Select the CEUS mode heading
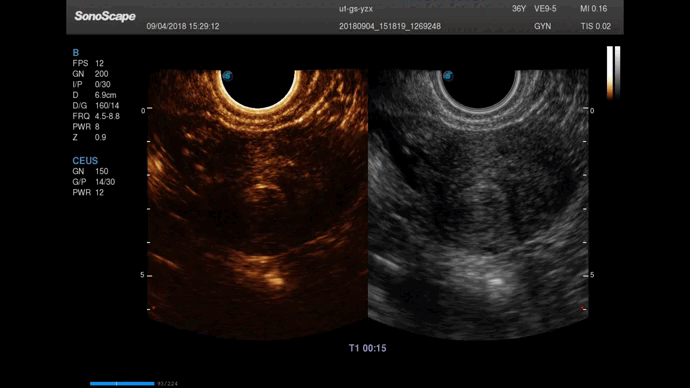Viewport: 690px width, 388px height. click(85, 161)
